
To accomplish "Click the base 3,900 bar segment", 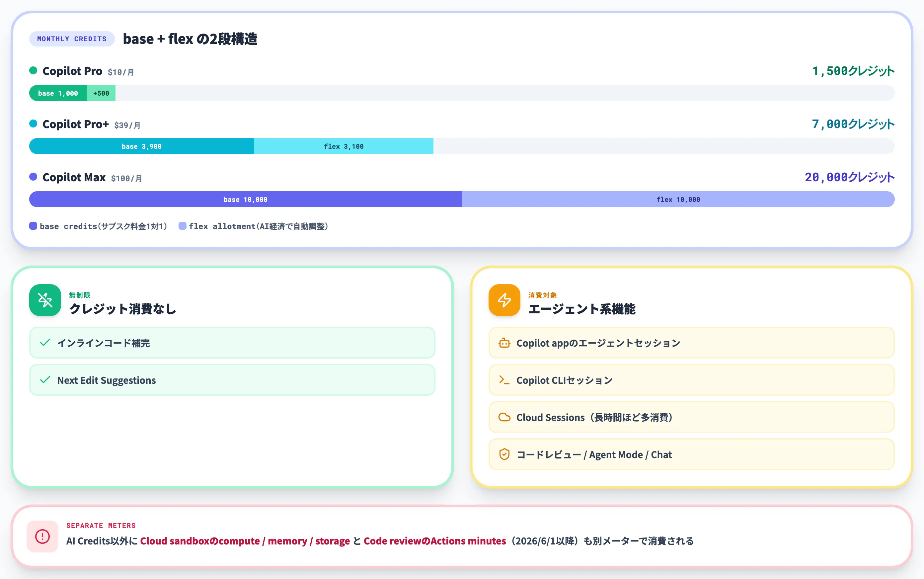I will pyautogui.click(x=142, y=146).
